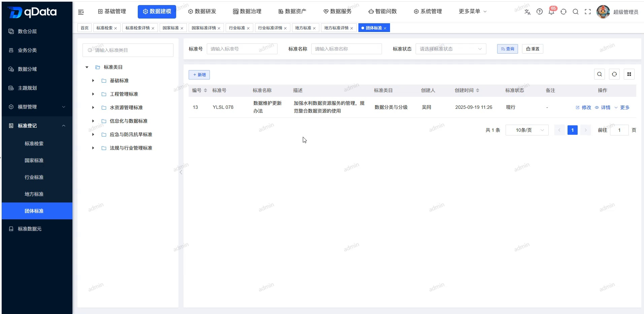
Task: Click 详情 for standard YLSL 078
Action: pyautogui.click(x=603, y=107)
